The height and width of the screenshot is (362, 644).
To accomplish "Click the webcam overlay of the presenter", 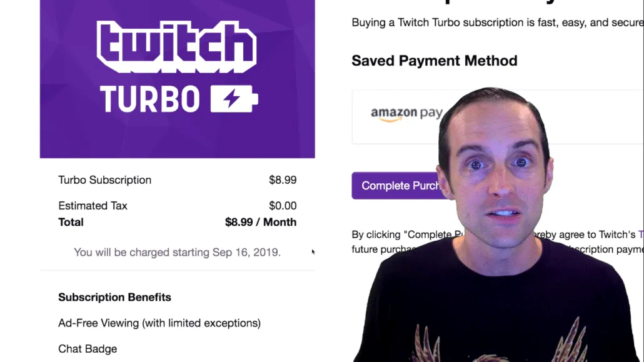I will point(498,226).
